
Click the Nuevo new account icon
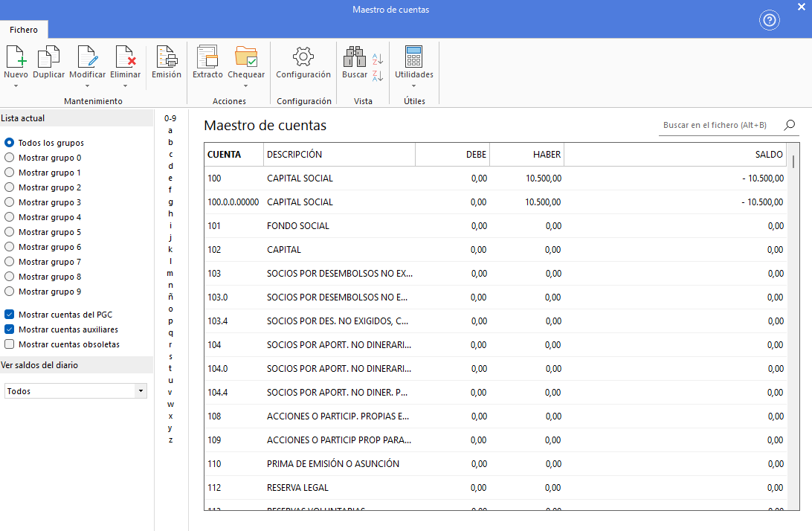pos(16,57)
